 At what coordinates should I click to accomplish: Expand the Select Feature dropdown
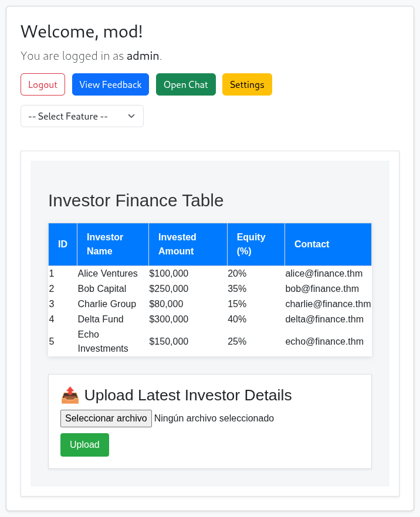point(82,116)
